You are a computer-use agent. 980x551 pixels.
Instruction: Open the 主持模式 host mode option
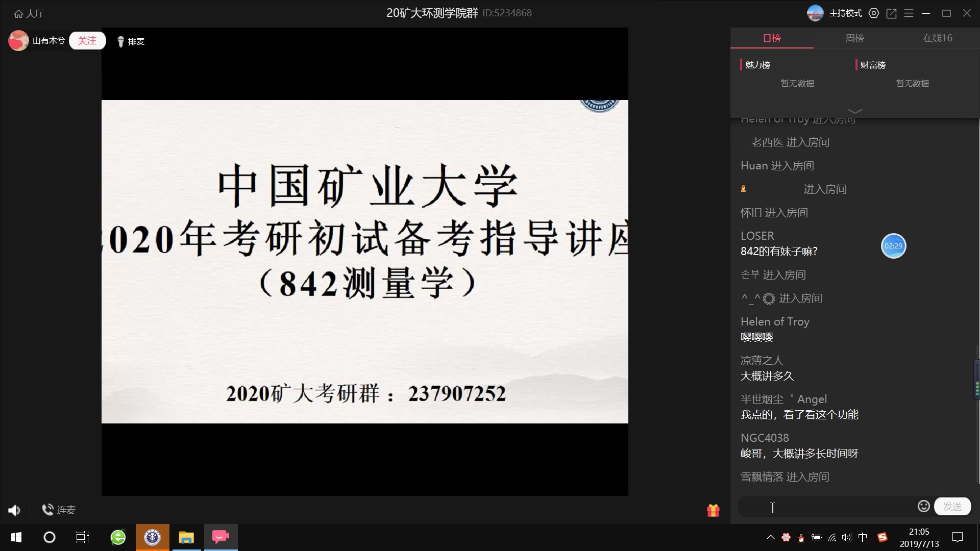[845, 13]
